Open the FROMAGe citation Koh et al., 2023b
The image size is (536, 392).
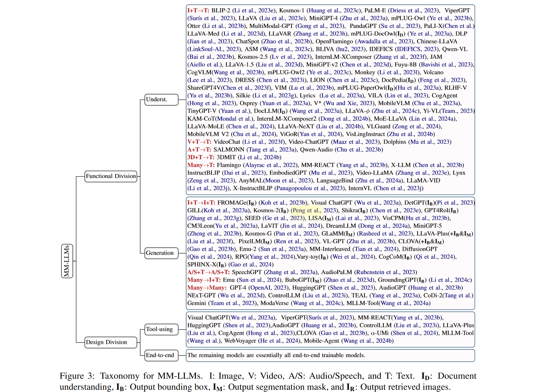[282, 203]
